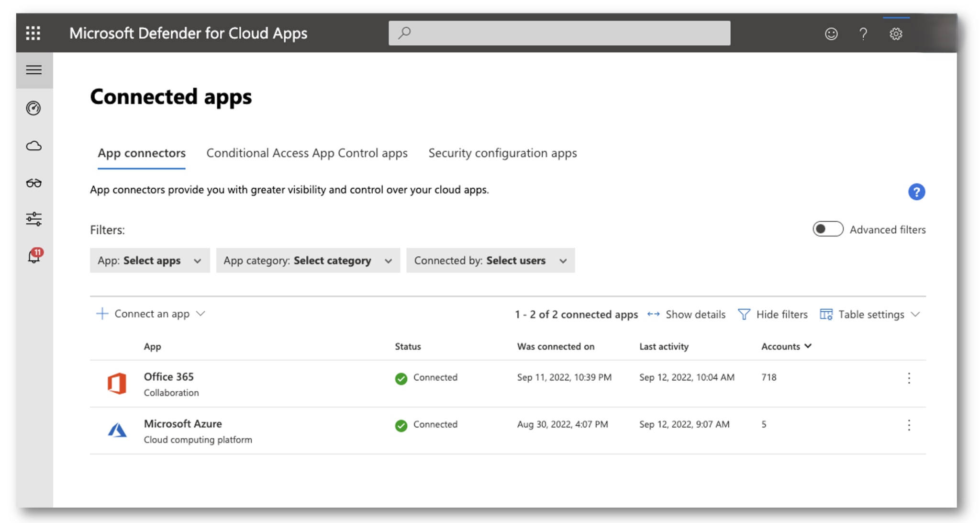Click the 1 - 2 of 2 connected apps count
Image resolution: width=980 pixels, height=523 pixels.
tap(576, 314)
